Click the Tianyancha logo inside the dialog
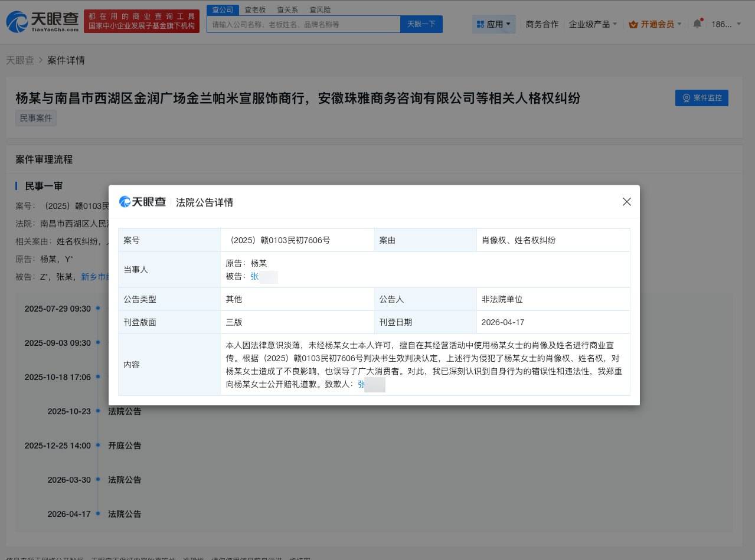Image resolution: width=755 pixels, height=560 pixels. [140, 202]
